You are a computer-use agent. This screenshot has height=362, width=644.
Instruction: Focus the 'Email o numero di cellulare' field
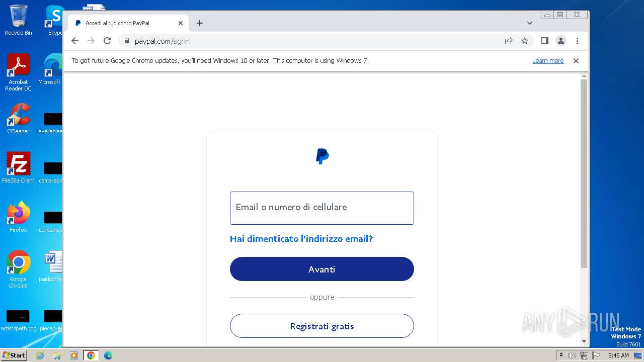[x=322, y=208]
